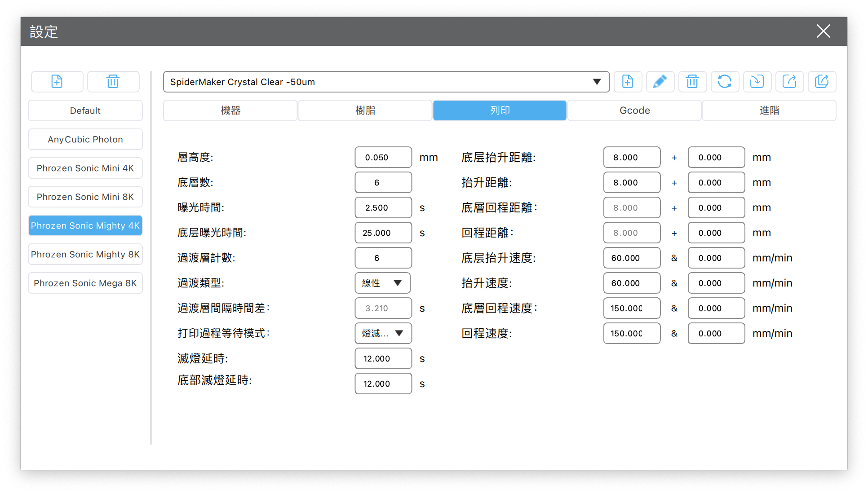Click the delete printer trash icon
The height and width of the screenshot is (494, 868).
pyautogui.click(x=113, y=82)
